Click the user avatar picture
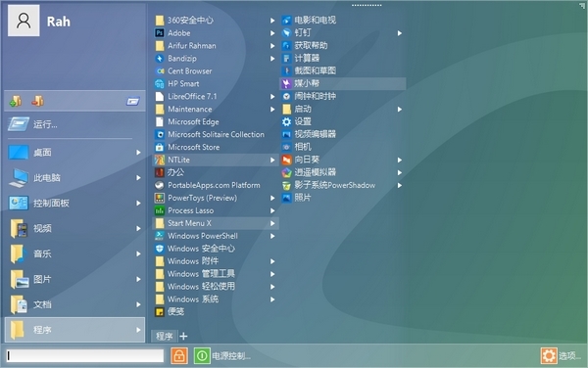The height and width of the screenshot is (368, 588). (x=24, y=21)
